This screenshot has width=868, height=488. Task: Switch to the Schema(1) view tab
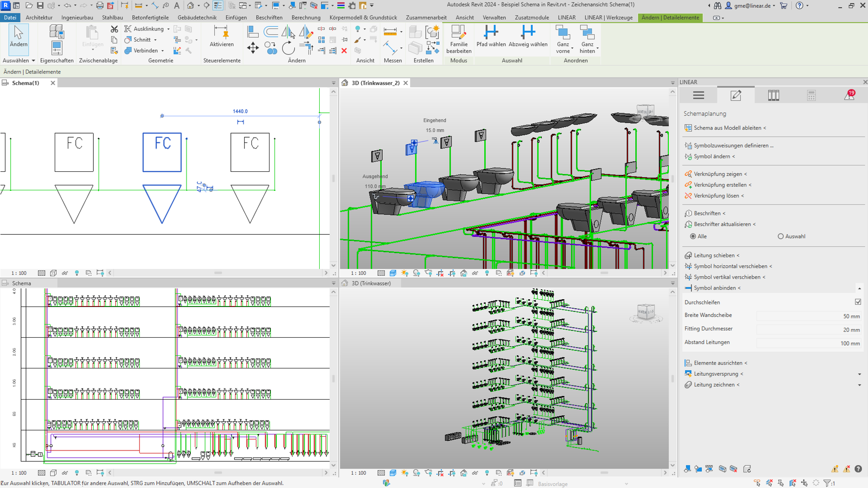(x=25, y=83)
